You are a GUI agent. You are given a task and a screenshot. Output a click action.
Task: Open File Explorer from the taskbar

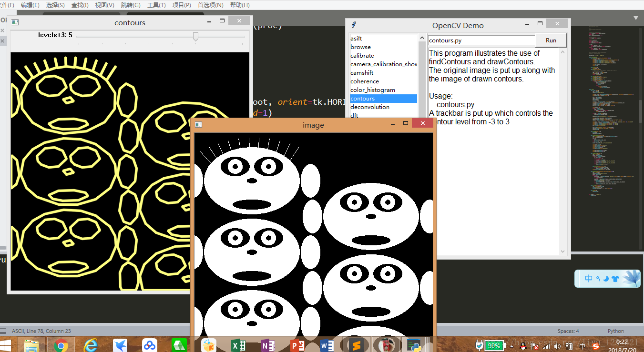31,345
